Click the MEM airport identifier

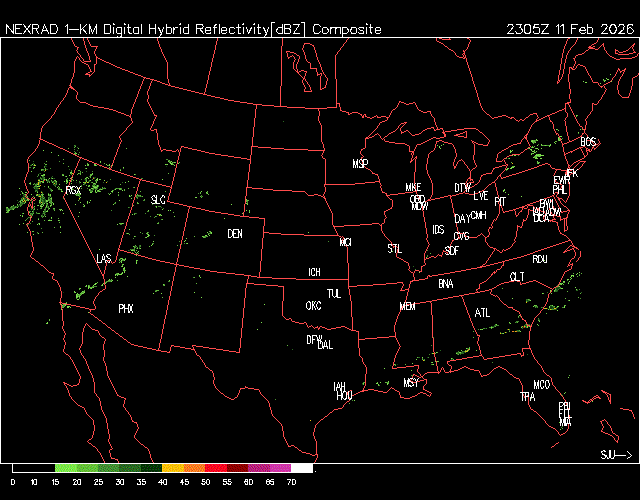pyautogui.click(x=407, y=306)
